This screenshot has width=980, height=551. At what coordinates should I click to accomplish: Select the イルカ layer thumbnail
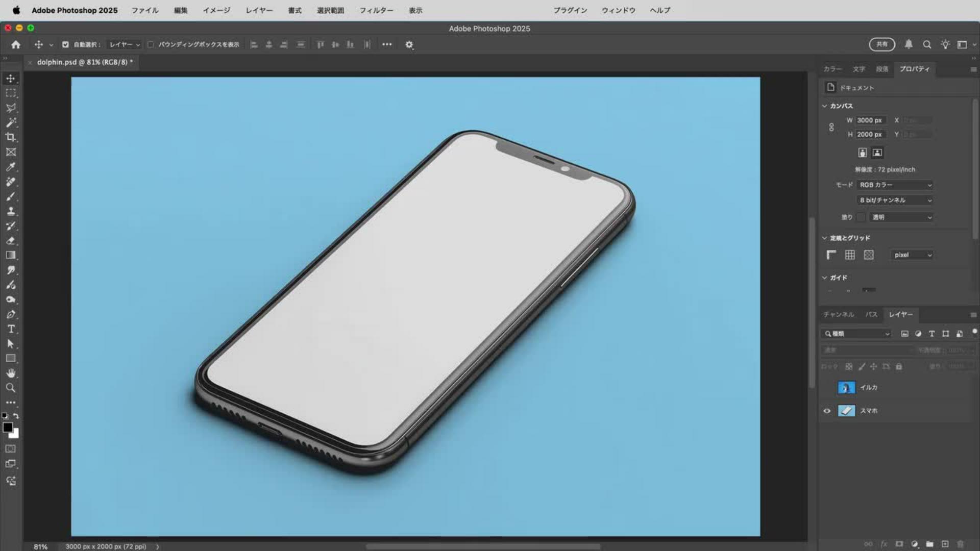pos(846,388)
